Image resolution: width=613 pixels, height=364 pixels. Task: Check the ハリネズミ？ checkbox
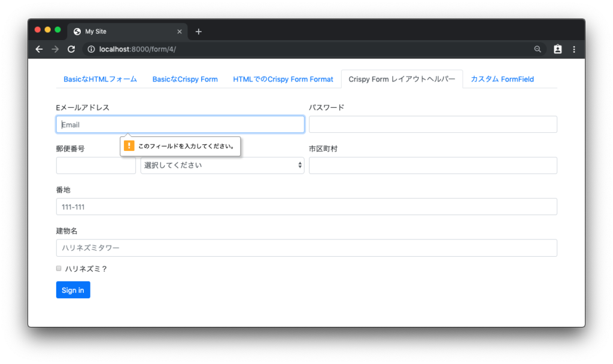[58, 268]
